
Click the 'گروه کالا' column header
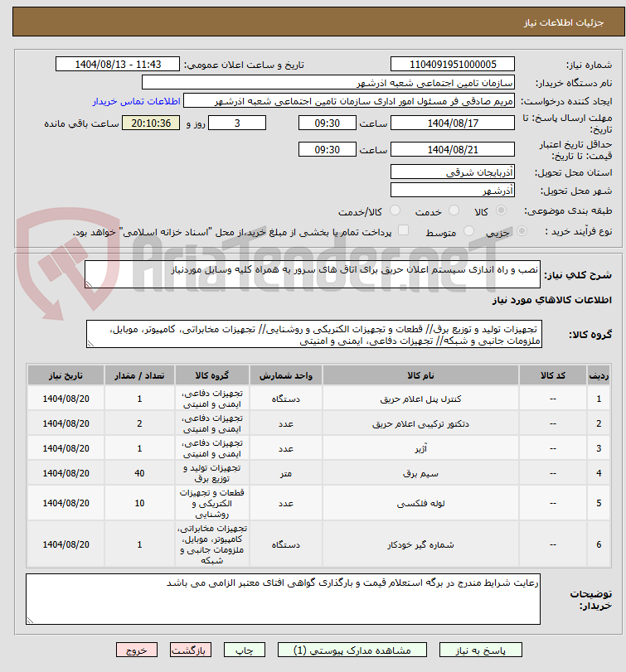pyautogui.click(x=211, y=375)
